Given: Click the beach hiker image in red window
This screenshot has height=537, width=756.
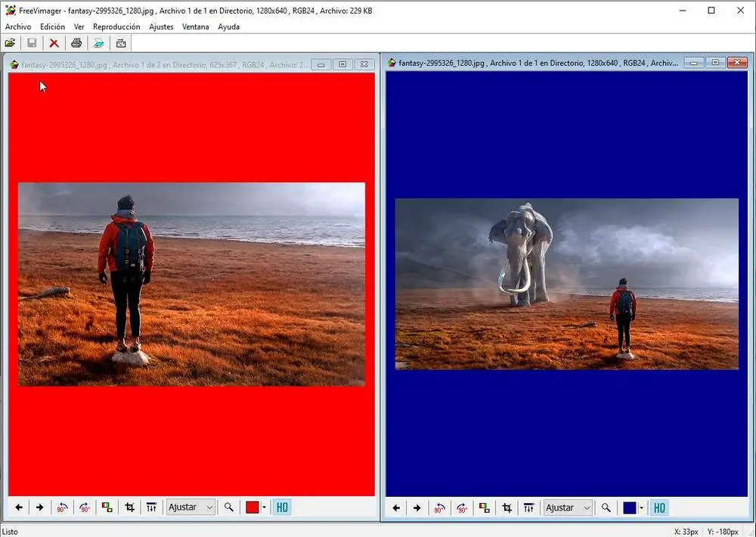Looking at the screenshot, I should (191, 284).
